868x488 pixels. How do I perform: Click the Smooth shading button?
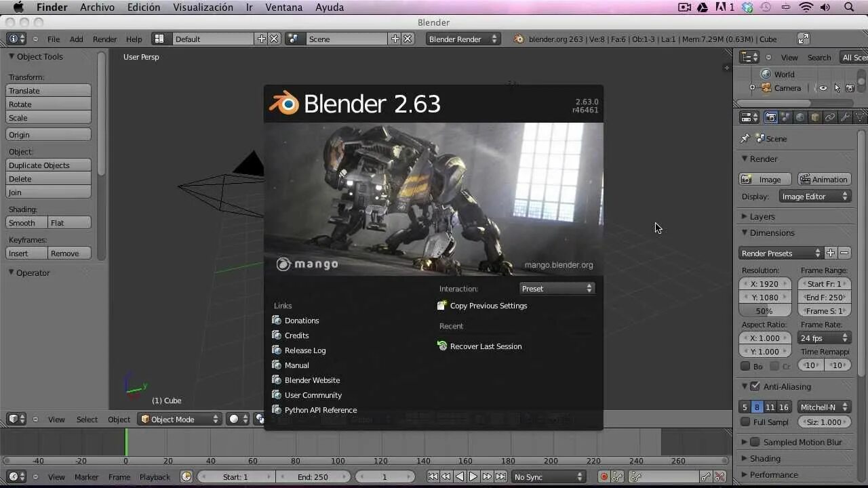click(x=27, y=223)
